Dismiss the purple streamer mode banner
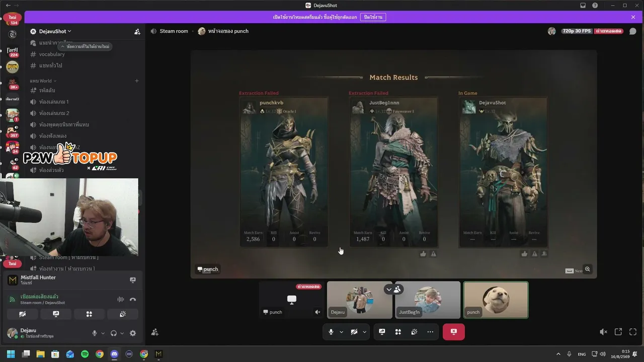Viewport: 644px width, 362px height. [x=633, y=17]
